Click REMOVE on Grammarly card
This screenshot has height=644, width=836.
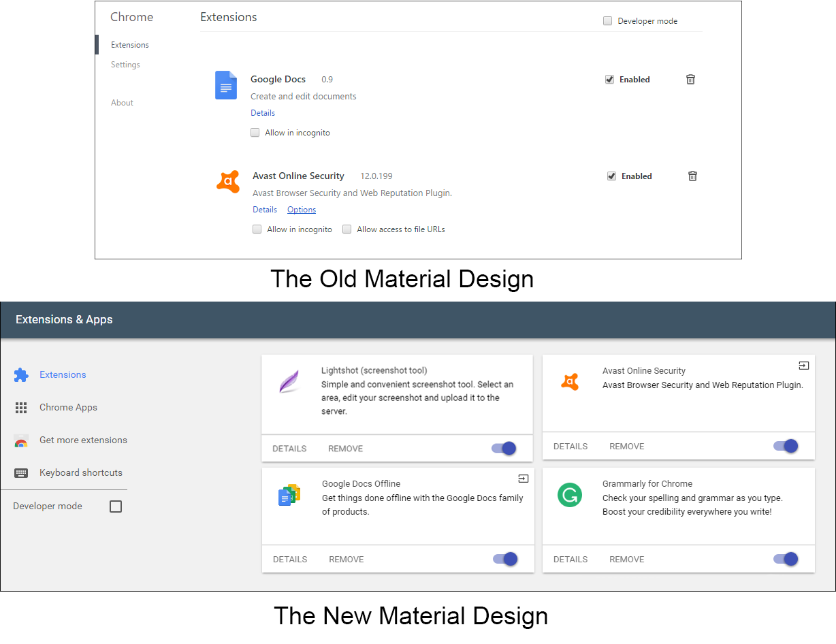pyautogui.click(x=627, y=560)
